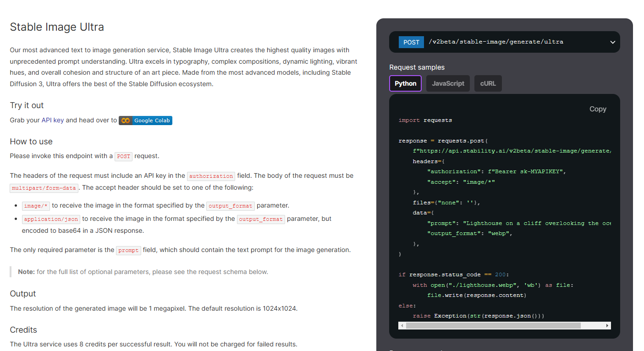644x351 pixels.
Task: Switch to the cURL sample tab
Action: click(x=488, y=83)
